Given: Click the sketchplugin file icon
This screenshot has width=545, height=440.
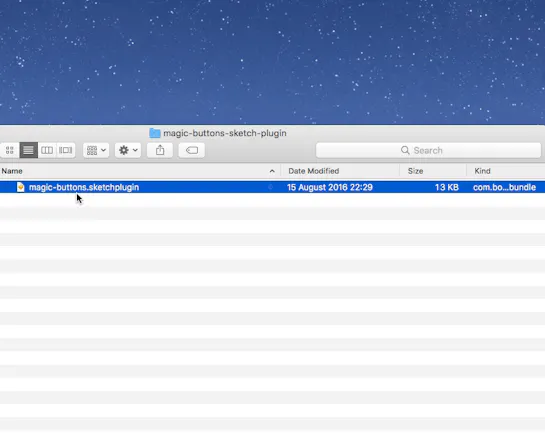Looking at the screenshot, I should (21, 187).
